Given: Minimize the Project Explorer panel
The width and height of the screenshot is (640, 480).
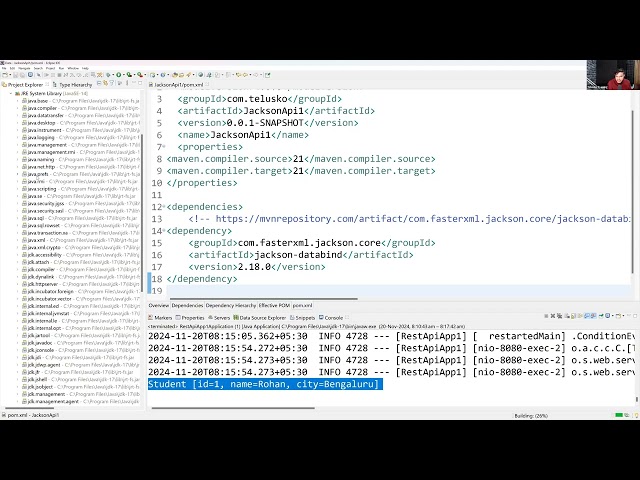Looking at the screenshot, I should pos(134,83).
